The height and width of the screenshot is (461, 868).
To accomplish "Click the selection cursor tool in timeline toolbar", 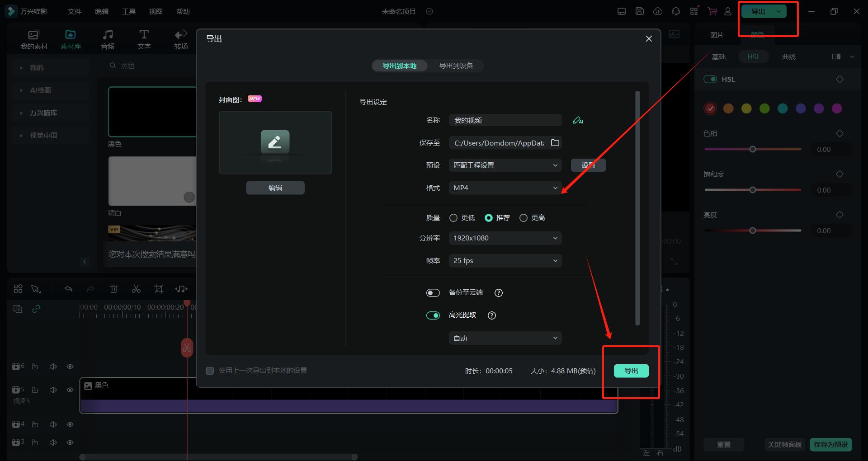I will (x=36, y=289).
